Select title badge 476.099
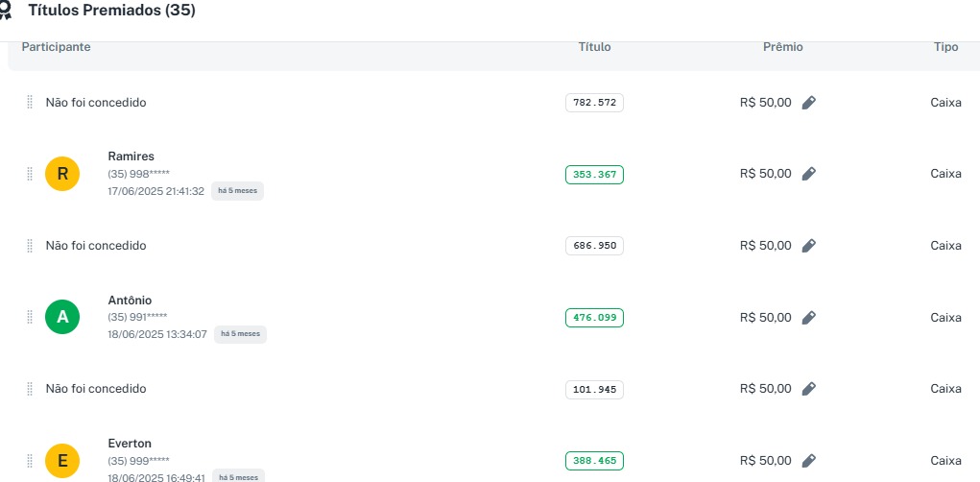 594,318
